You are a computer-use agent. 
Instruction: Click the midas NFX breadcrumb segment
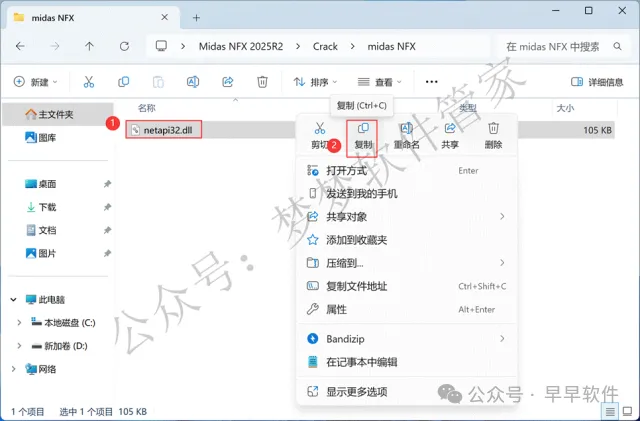point(391,47)
